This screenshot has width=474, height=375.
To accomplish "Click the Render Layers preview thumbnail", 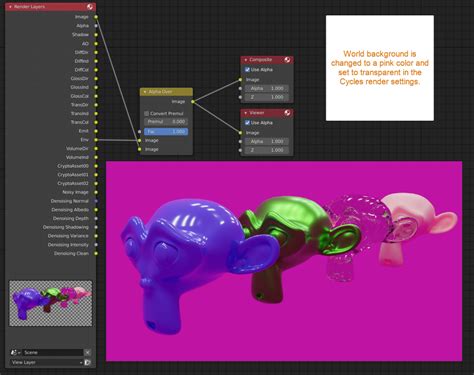I will (51, 303).
